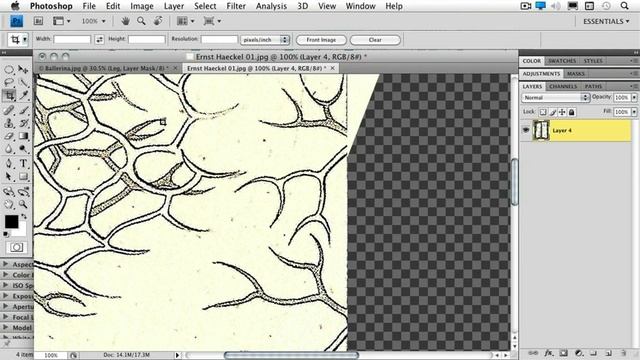This screenshot has width=640, height=360.
Task: Open the Arrange Documents dropdown
Action: [x=186, y=21]
